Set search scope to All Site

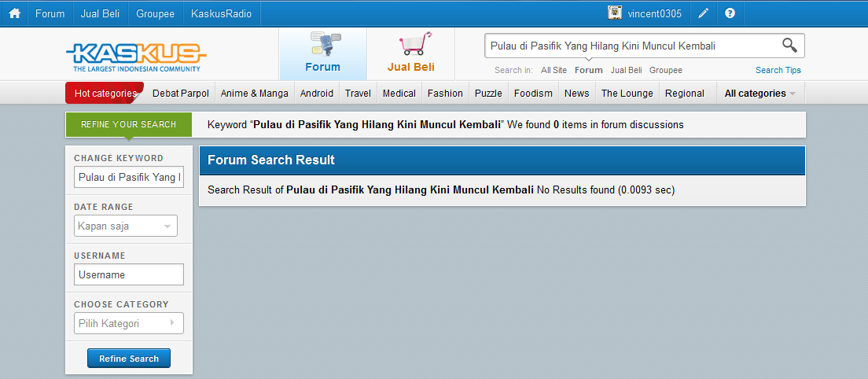pos(554,70)
